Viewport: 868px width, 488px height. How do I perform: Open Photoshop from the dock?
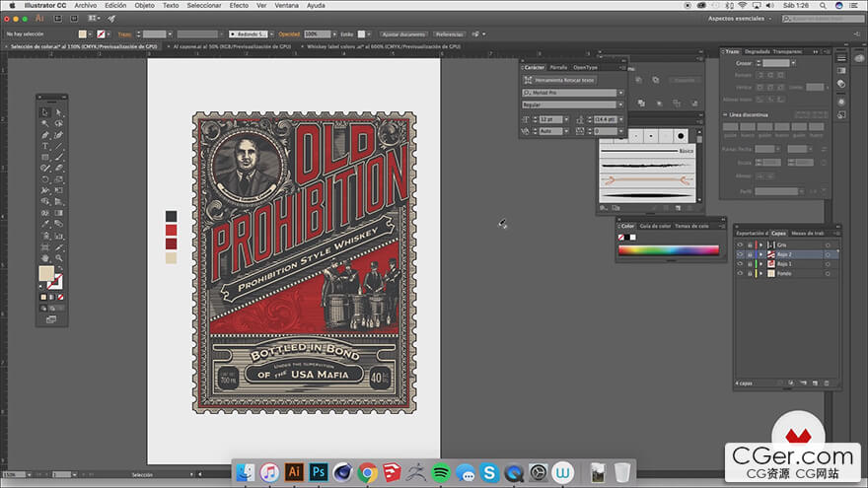point(318,472)
